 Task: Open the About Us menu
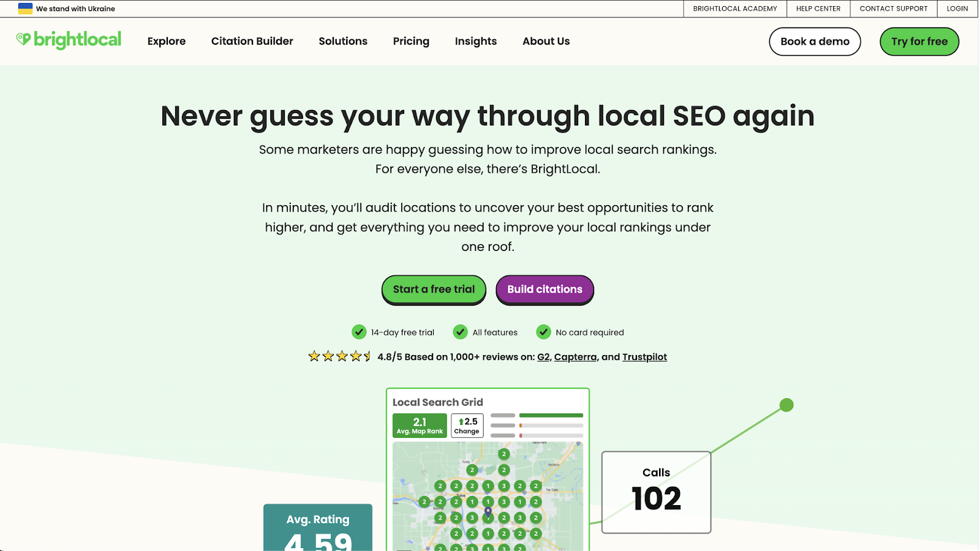click(x=546, y=41)
